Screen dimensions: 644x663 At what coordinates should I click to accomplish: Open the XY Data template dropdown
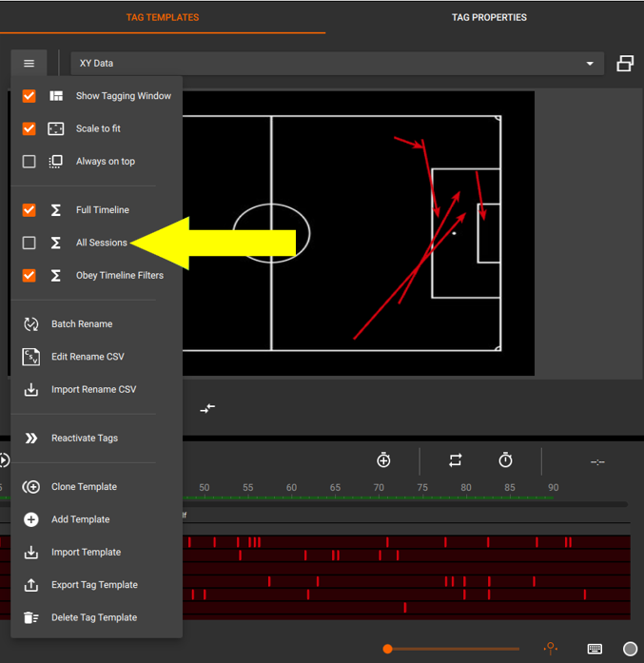point(337,64)
